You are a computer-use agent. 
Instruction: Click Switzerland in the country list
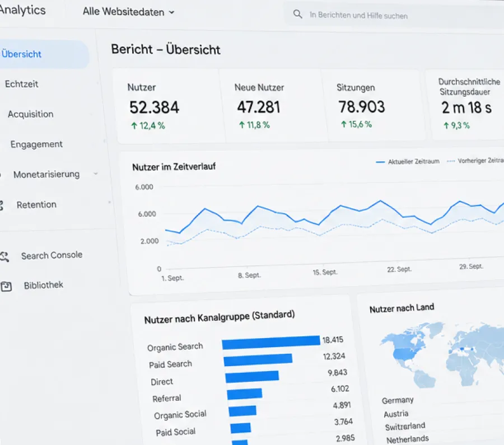[x=405, y=427]
